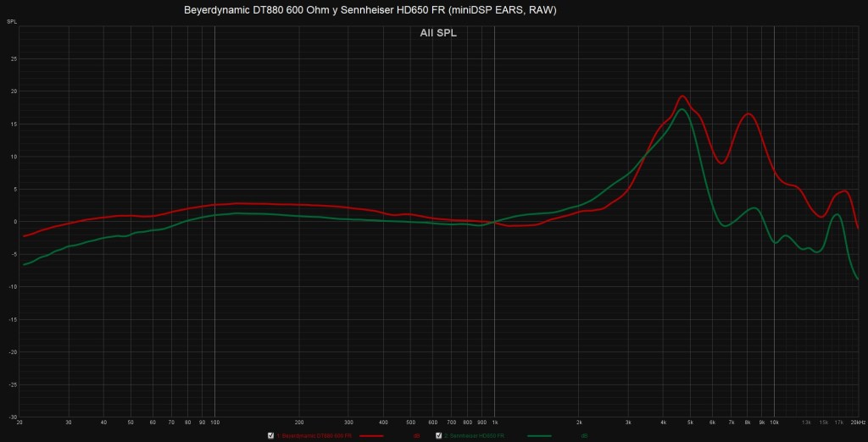Click the green curve's small peak near 17k
The width and height of the screenshot is (868, 442).
(x=837, y=215)
